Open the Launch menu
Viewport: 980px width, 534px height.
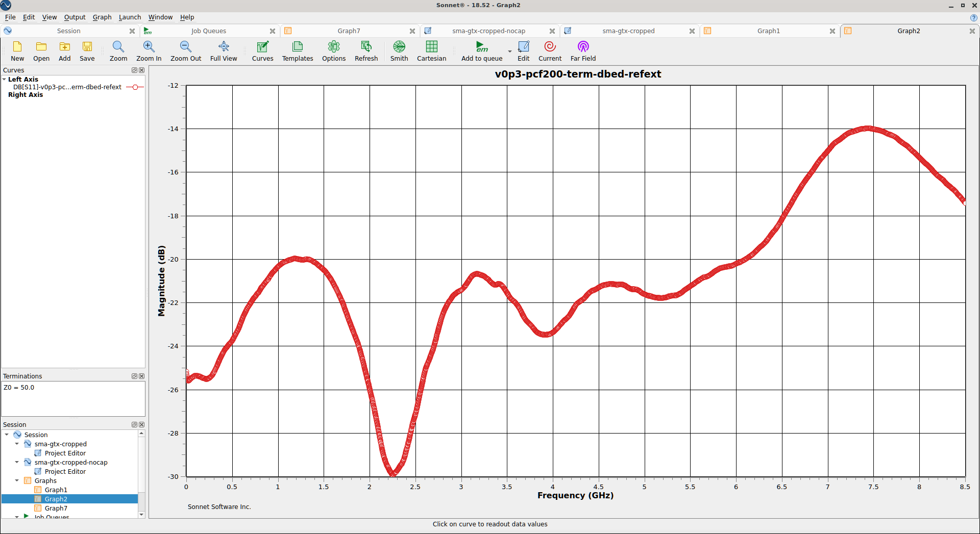[x=130, y=17]
